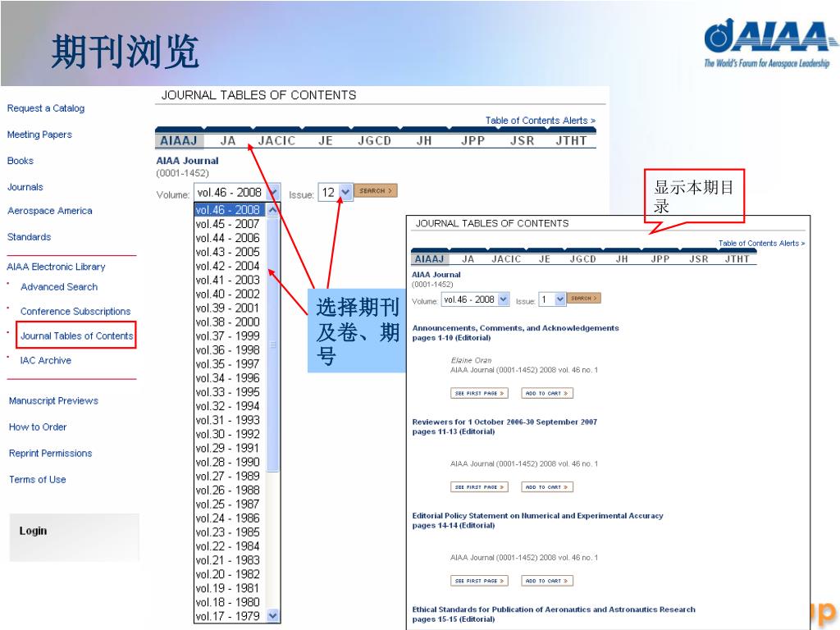
Task: Select vol.38 - 2000 from list
Action: 230,322
